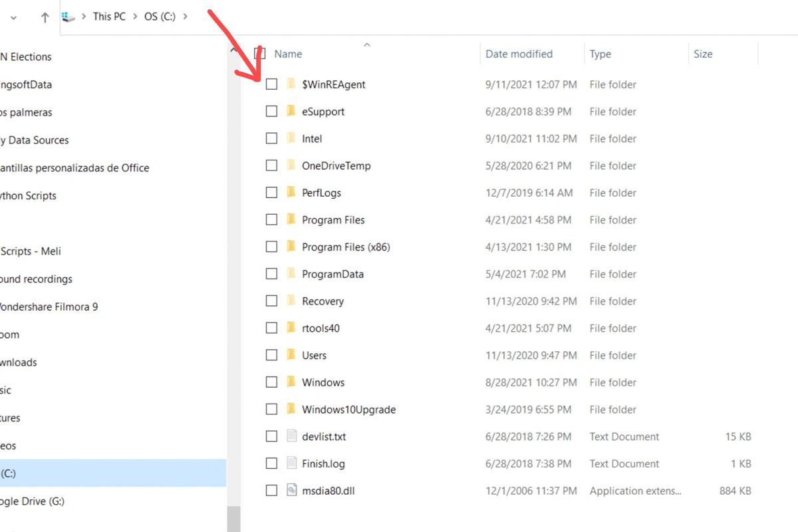This screenshot has width=798, height=532.
Task: Click the Date modified column header
Action: tap(519, 53)
